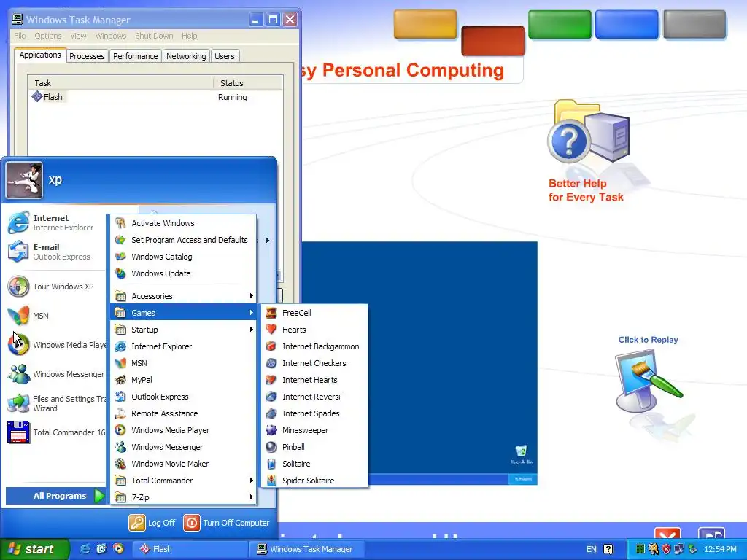Click the blue tour section tab
The width and height of the screenshot is (747, 560).
point(627,24)
